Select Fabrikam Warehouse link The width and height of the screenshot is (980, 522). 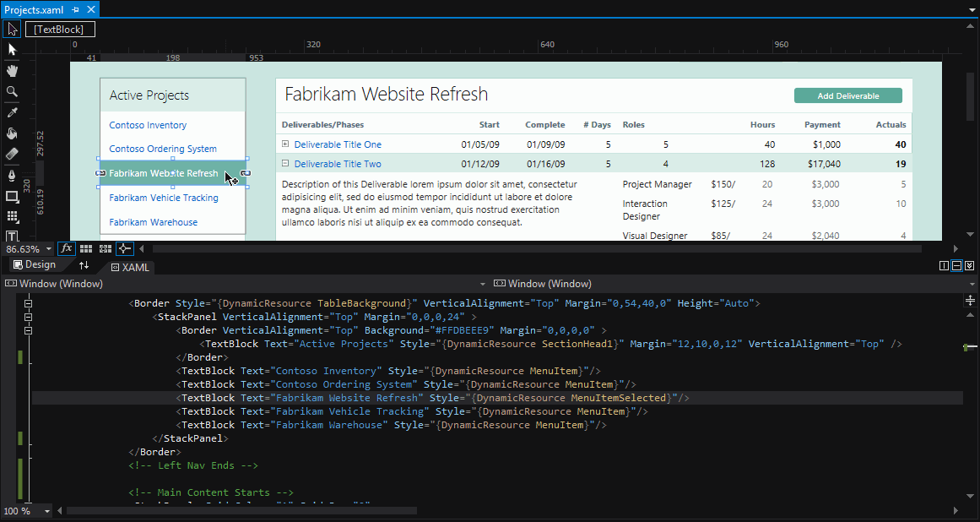coord(153,222)
